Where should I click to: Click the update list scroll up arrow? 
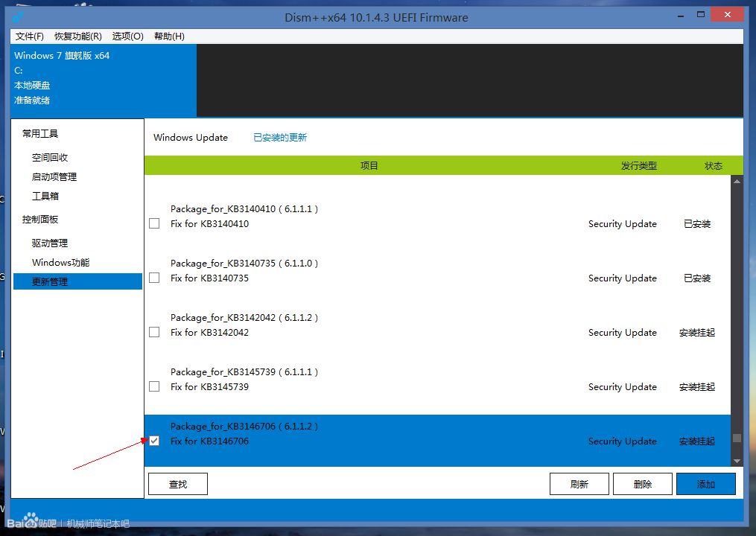[x=737, y=181]
